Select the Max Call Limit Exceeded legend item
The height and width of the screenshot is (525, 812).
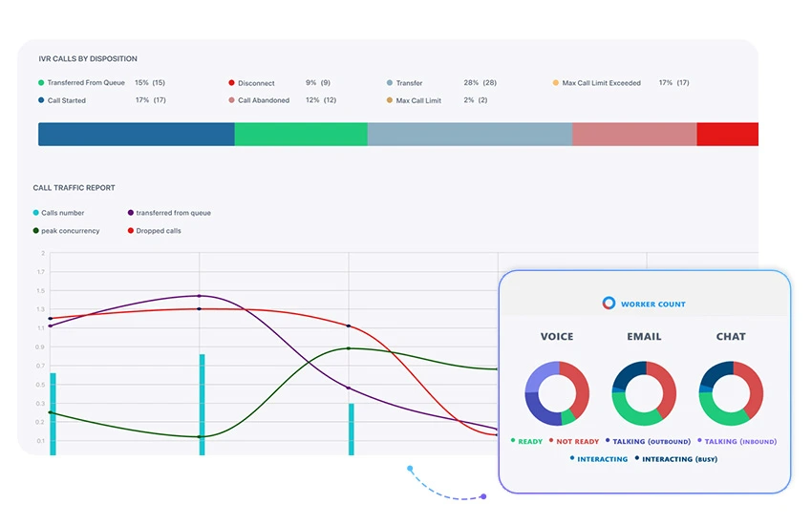pyautogui.click(x=601, y=83)
